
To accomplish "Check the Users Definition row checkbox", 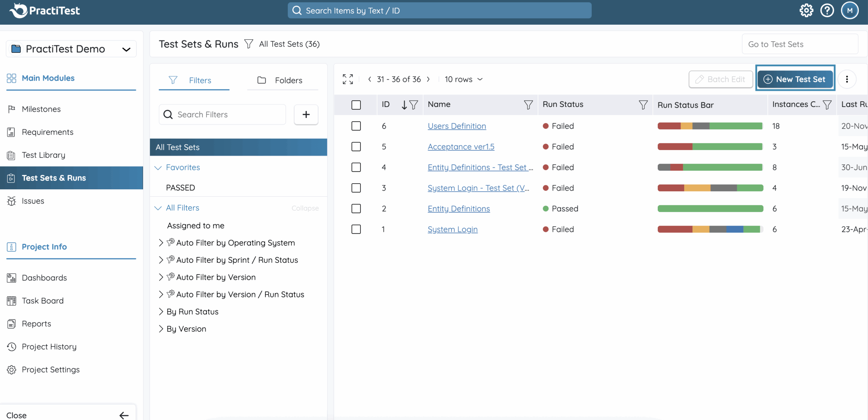I will [356, 126].
